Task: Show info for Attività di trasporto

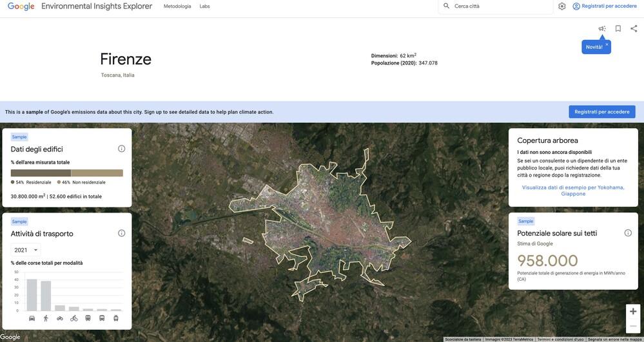Action: (122, 233)
